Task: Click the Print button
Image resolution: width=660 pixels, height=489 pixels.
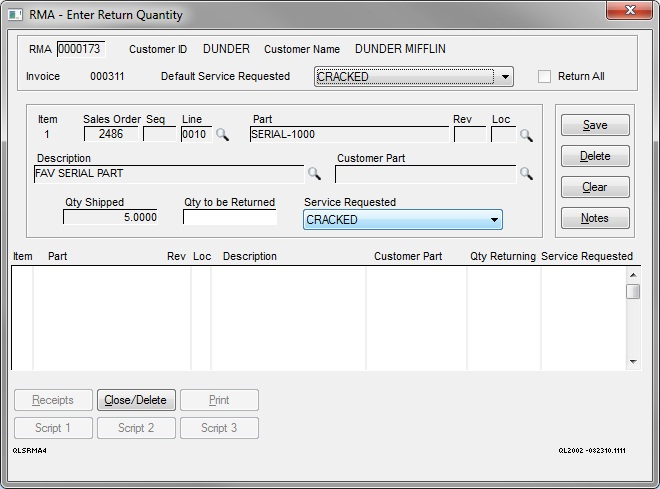Action: [x=219, y=400]
